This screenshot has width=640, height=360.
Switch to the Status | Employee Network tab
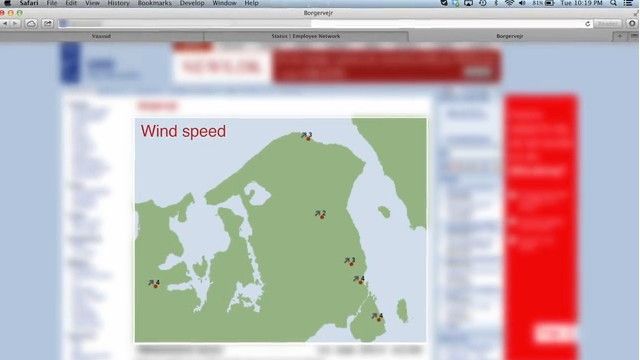[306, 36]
